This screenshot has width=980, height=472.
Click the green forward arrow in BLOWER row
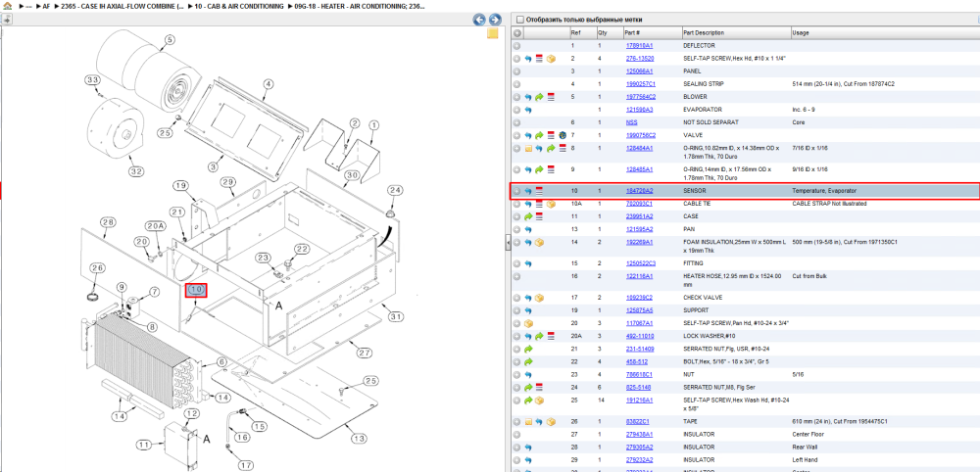pyautogui.click(x=539, y=97)
